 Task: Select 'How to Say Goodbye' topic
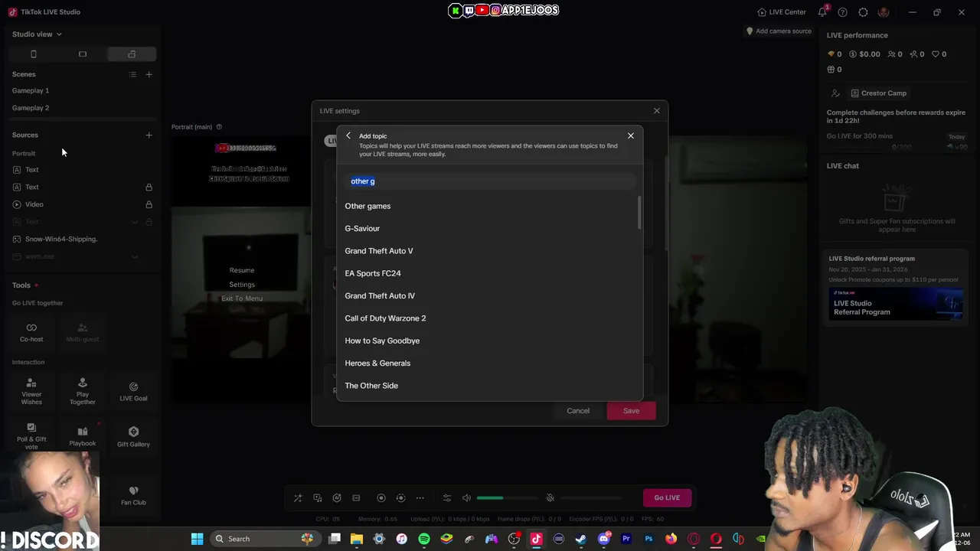coord(382,341)
